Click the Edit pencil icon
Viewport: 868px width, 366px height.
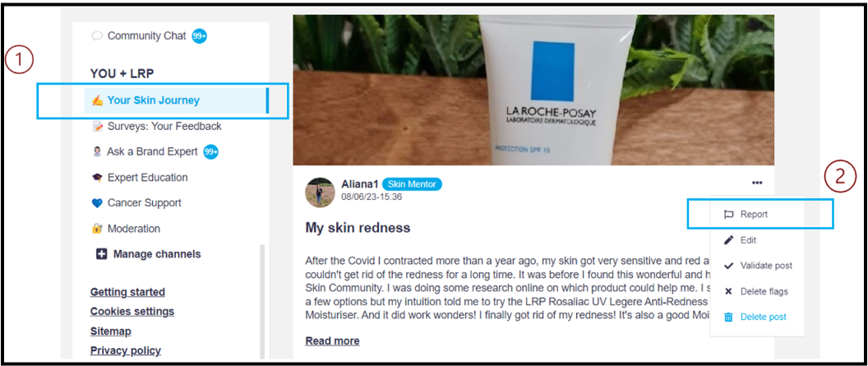coord(728,240)
